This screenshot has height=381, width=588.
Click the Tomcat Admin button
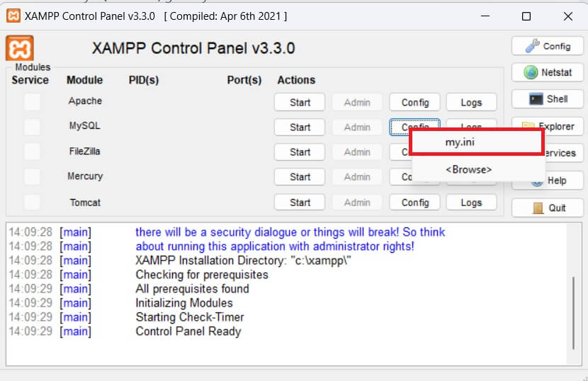[x=357, y=203]
